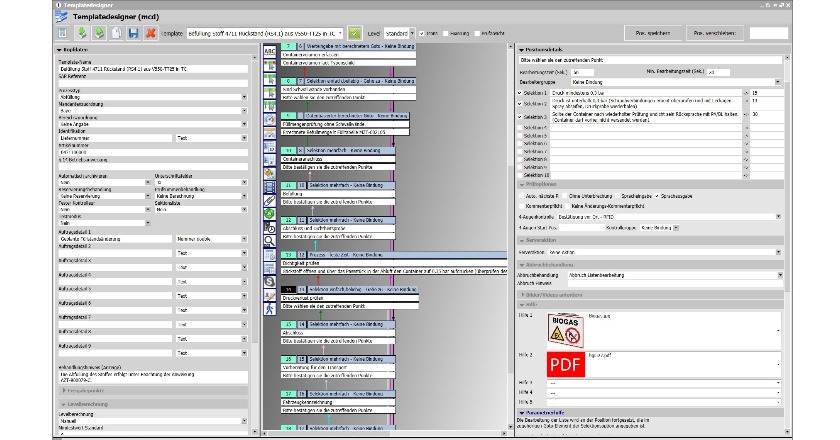Click the Template-Name input field

tap(153, 69)
